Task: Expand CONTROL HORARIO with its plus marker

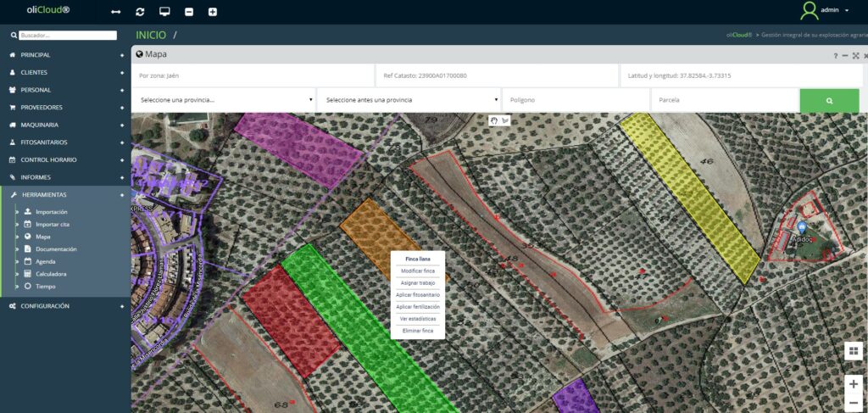Action: pyautogui.click(x=122, y=160)
